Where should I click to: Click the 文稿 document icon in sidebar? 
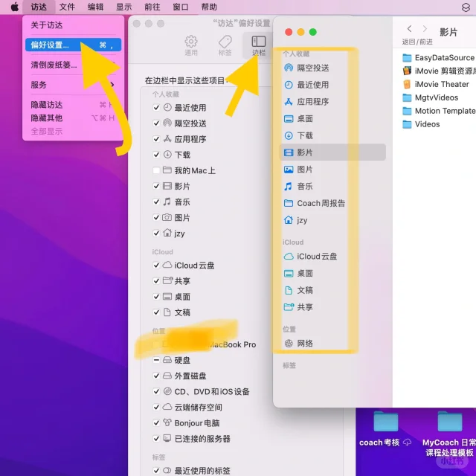point(289,290)
